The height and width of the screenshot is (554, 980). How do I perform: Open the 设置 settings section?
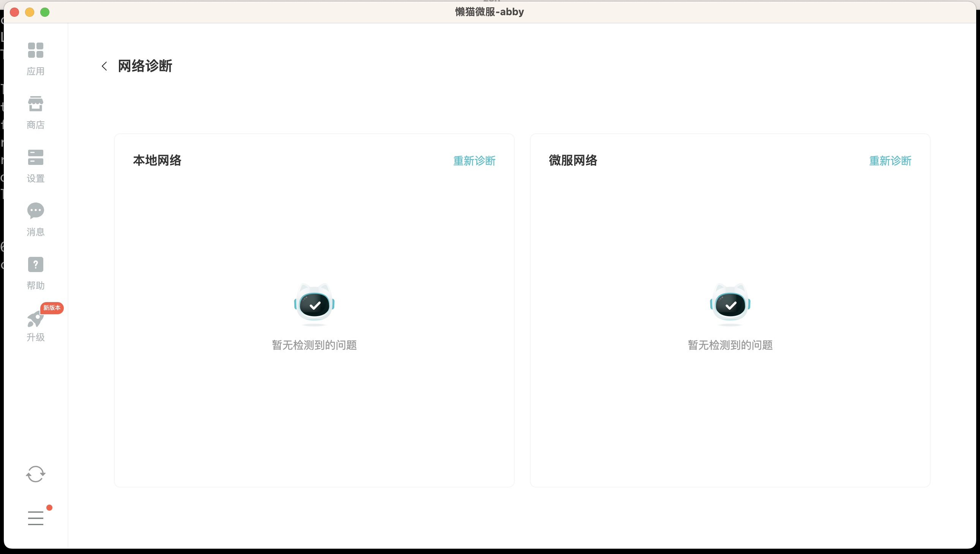36,166
